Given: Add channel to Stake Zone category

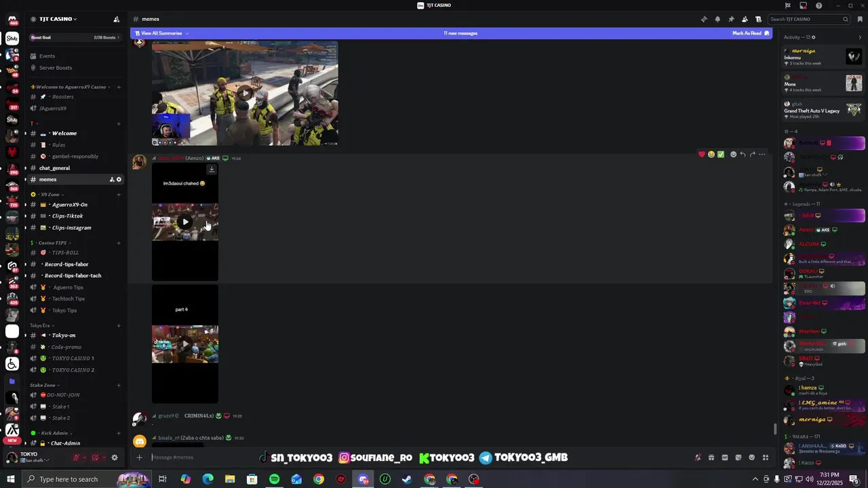Looking at the screenshot, I should coord(119,386).
